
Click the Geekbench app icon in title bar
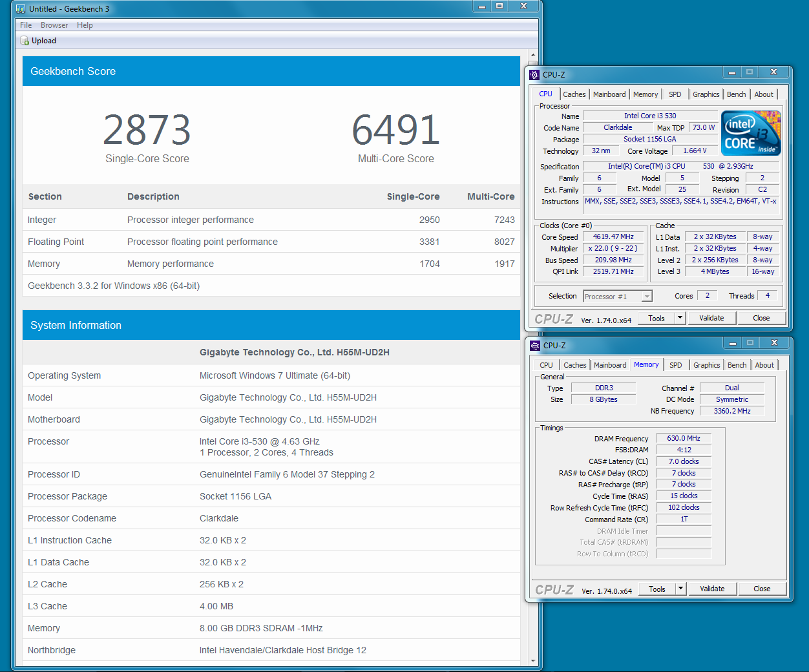click(x=21, y=9)
